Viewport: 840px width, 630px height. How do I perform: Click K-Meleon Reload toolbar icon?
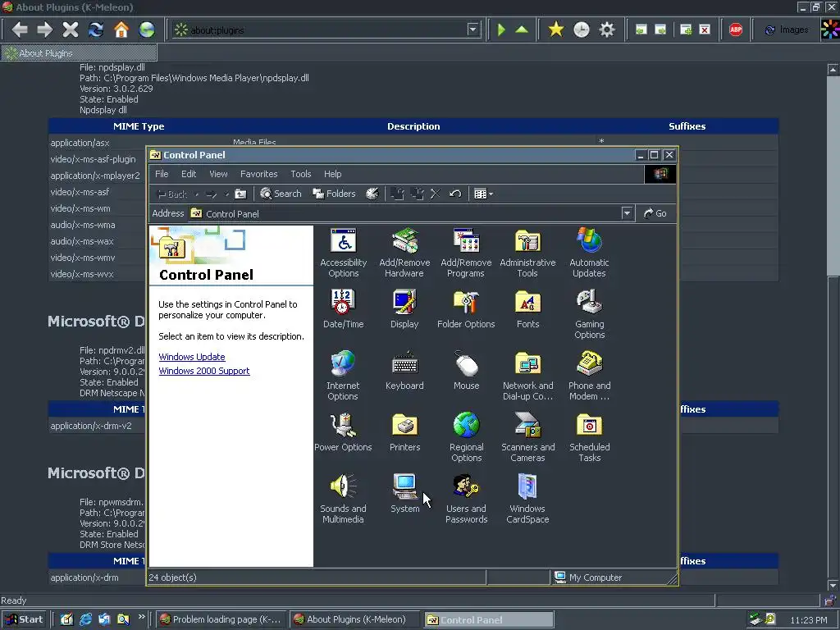coord(96,30)
